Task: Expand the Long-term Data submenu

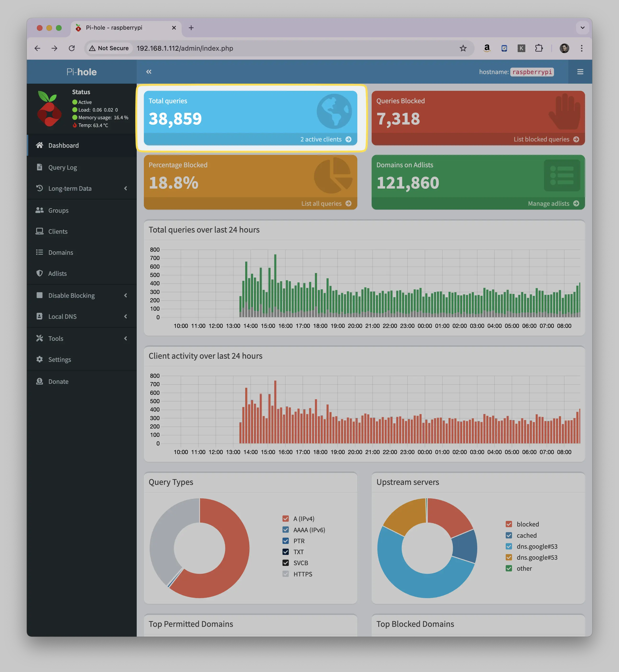Action: (x=82, y=188)
